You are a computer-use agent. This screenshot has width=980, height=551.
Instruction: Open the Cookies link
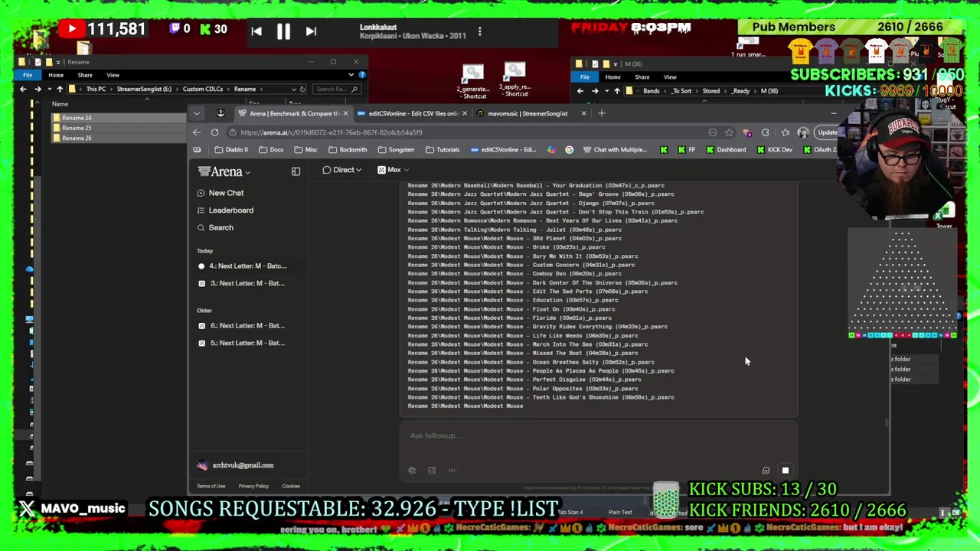(291, 486)
